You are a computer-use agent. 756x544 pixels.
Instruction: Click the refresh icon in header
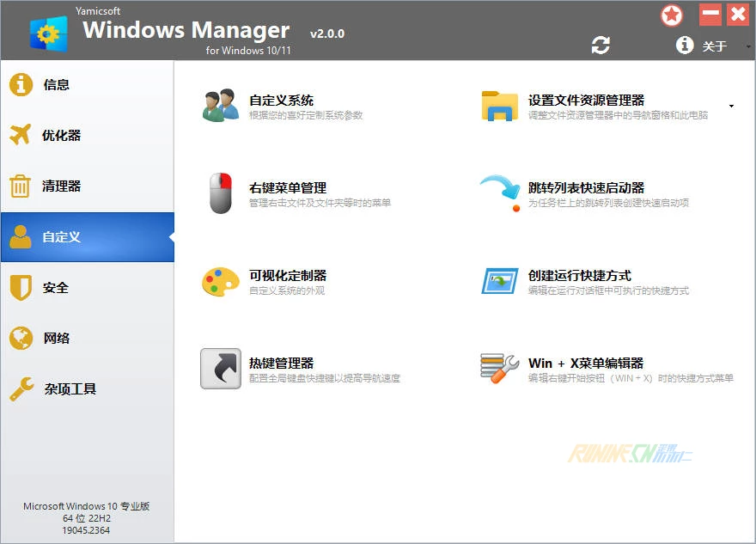pyautogui.click(x=601, y=46)
